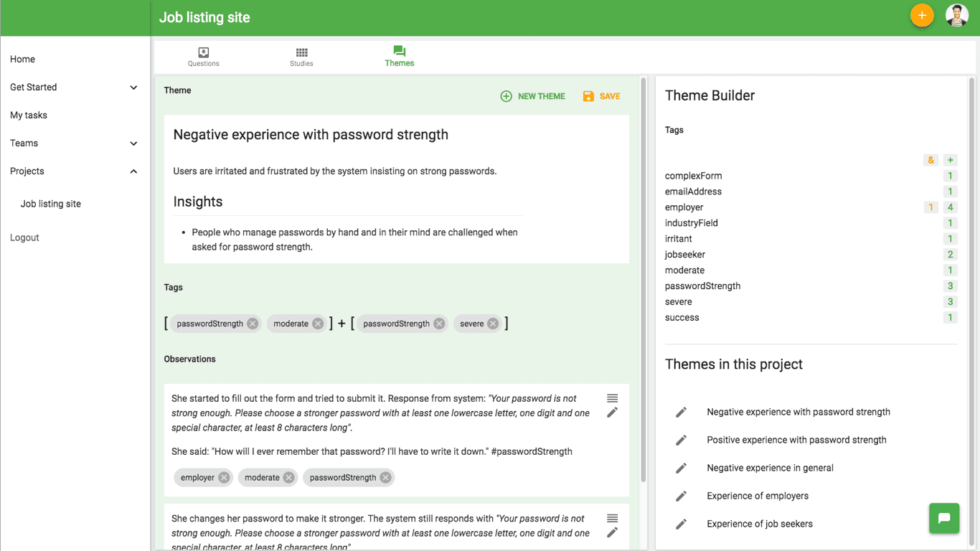Viewport: 980px width, 551px height.
Task: Save the current theme
Action: click(x=601, y=96)
